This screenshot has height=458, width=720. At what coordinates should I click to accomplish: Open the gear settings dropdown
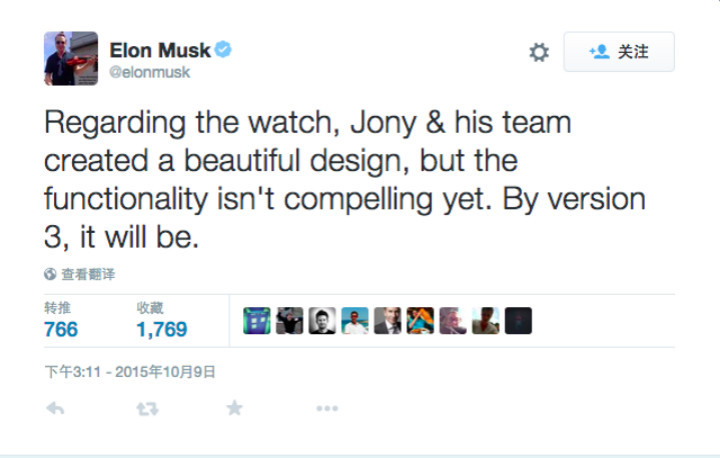click(539, 52)
